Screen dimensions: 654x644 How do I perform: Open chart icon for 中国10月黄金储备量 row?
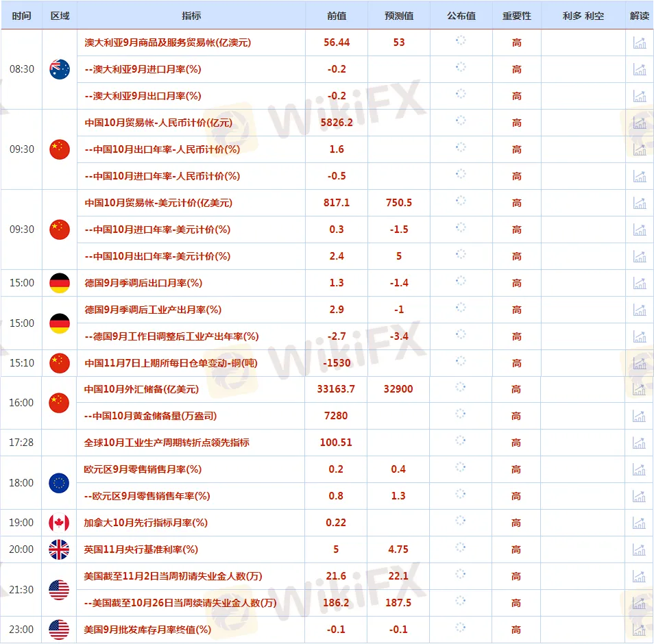[639, 416]
